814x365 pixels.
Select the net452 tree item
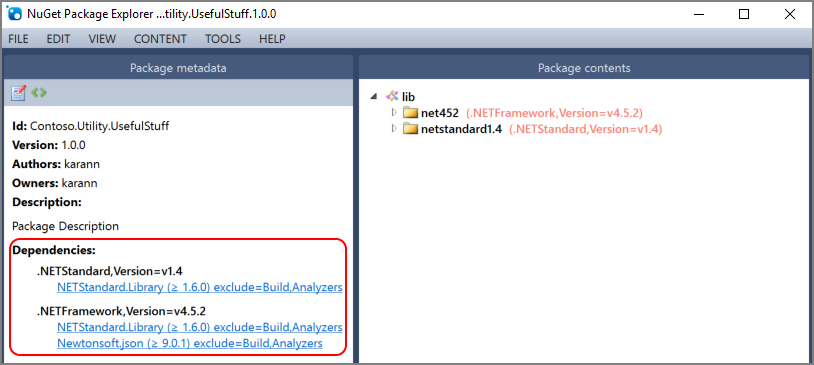point(440,113)
